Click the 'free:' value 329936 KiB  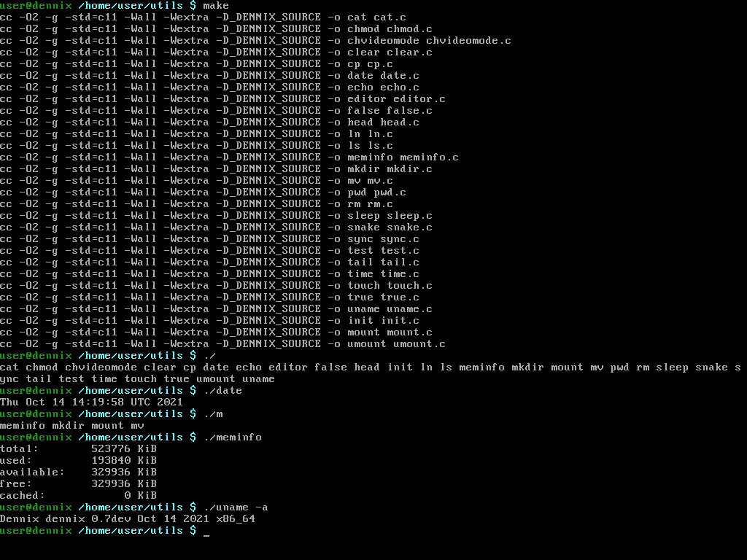[x=124, y=484]
